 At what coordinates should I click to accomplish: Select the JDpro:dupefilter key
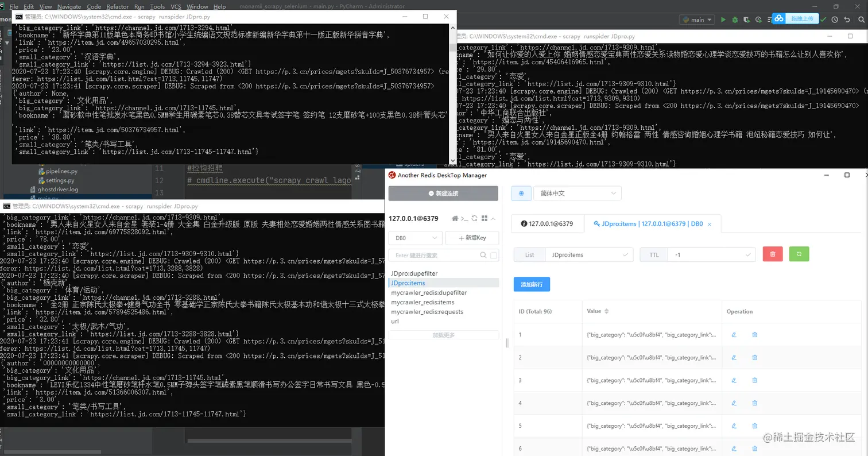[x=444, y=273]
